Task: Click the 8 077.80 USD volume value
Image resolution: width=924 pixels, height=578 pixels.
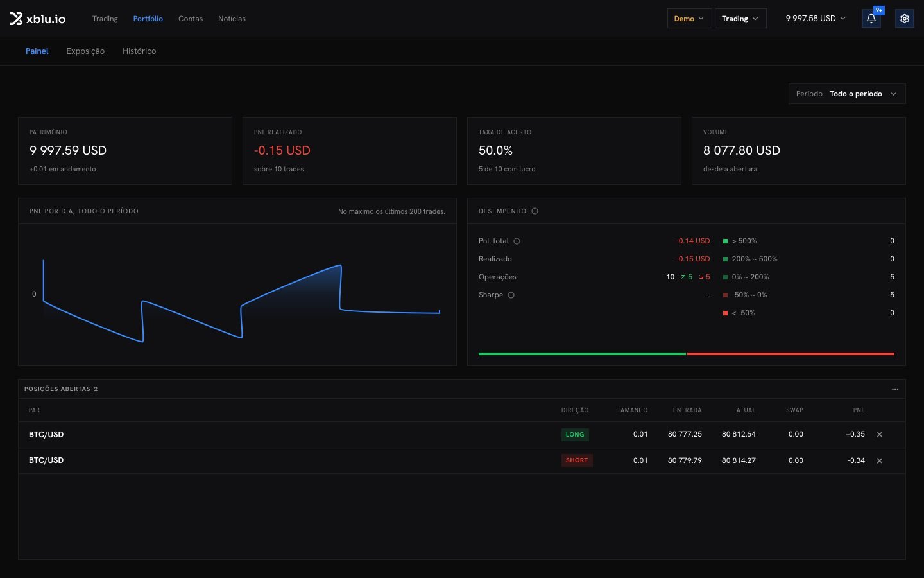Action: pos(742,151)
